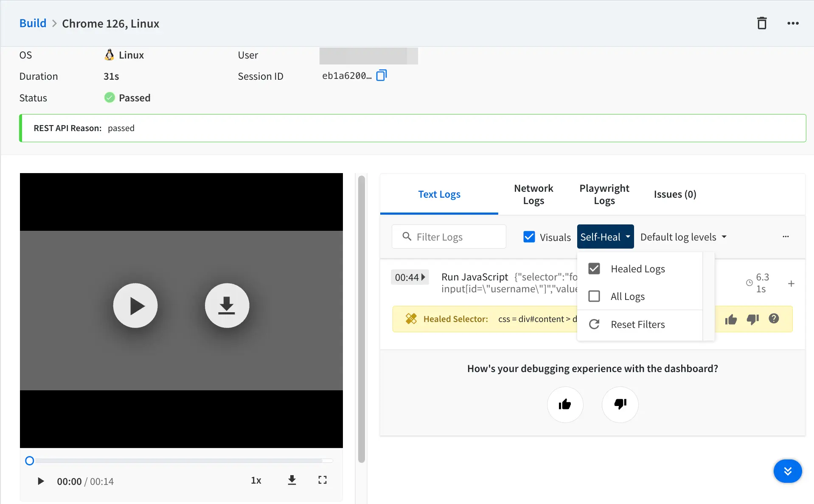Collapse the Self-Heal dropdown
This screenshot has height=504, width=814.
605,237
